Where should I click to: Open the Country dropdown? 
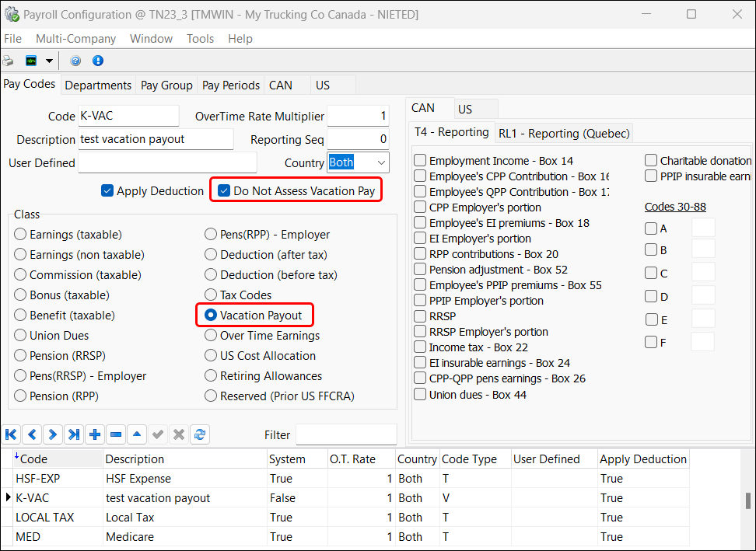pyautogui.click(x=380, y=162)
